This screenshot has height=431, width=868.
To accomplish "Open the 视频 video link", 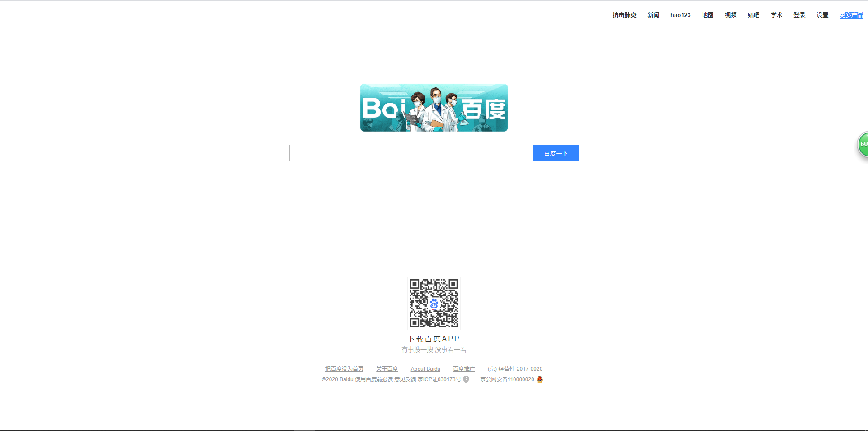I will pos(731,15).
